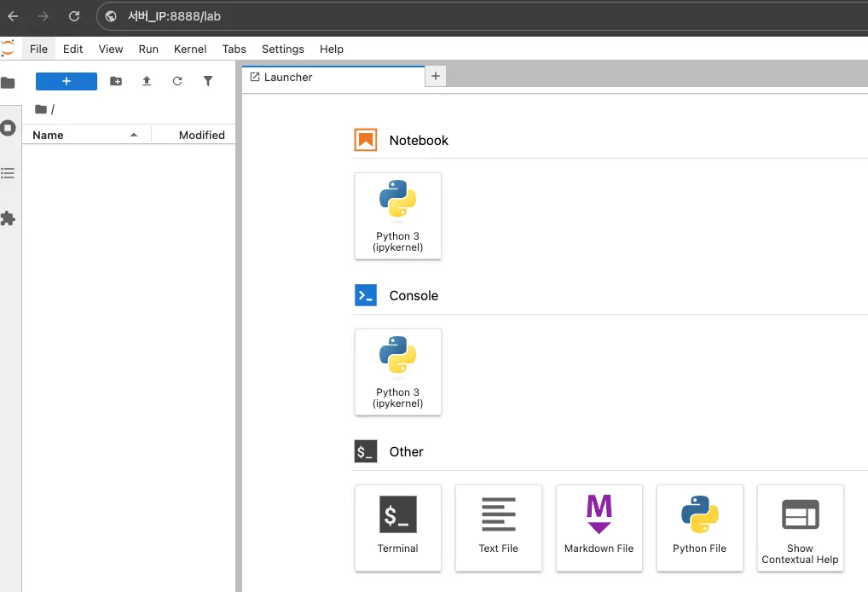
Task: Sort files by Name column
Action: pyautogui.click(x=49, y=135)
